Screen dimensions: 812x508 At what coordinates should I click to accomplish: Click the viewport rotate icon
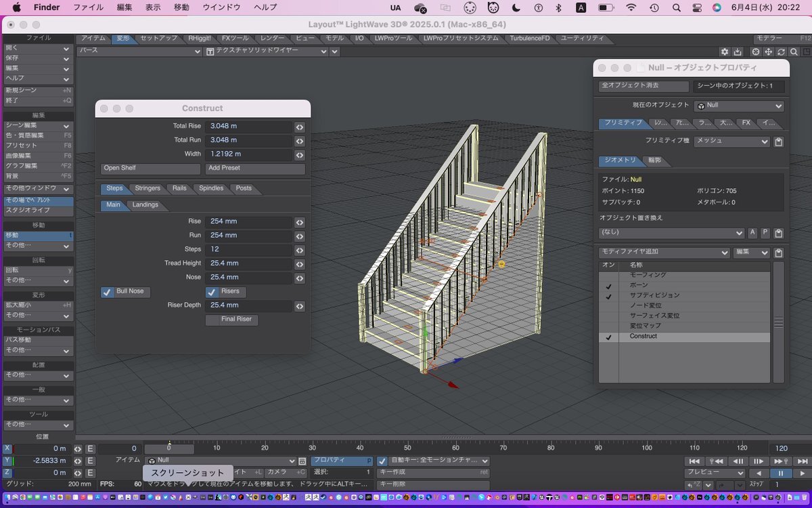coord(781,51)
